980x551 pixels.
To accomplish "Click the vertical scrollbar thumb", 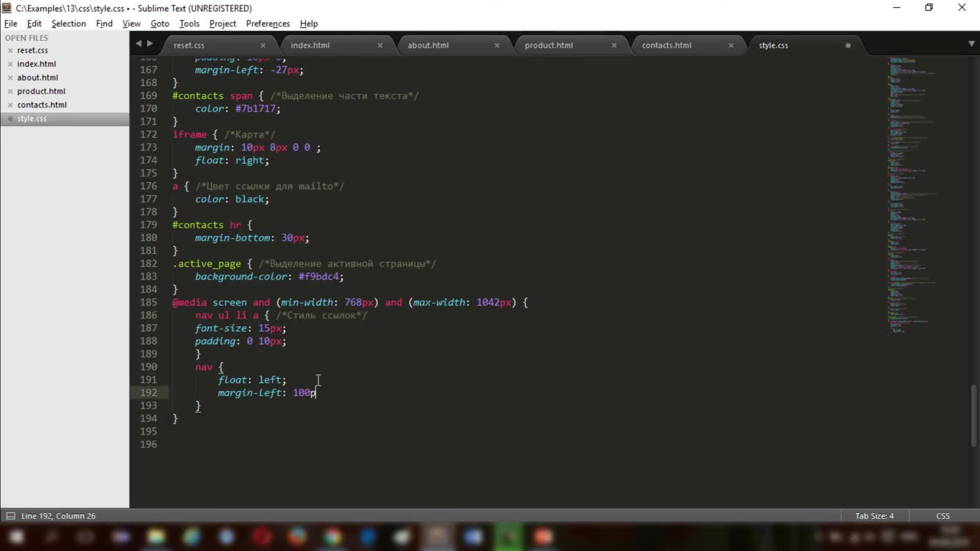I will pos(973,416).
